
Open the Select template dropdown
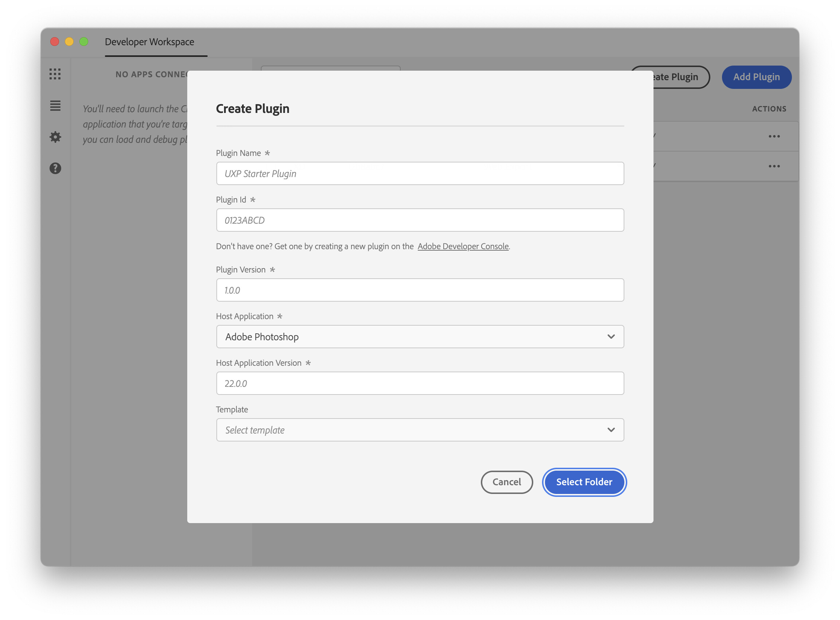(x=413, y=430)
